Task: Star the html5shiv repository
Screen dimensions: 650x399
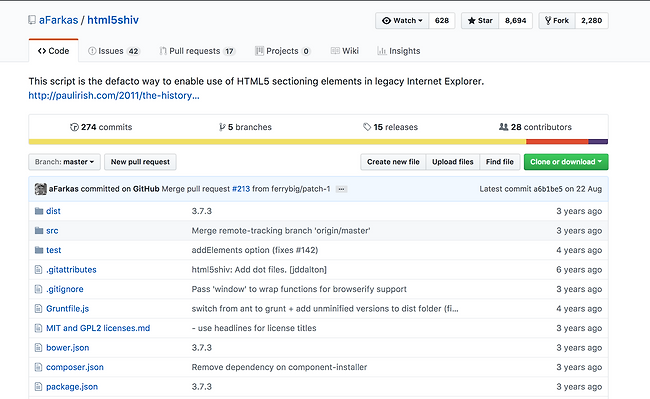Action: tap(480, 21)
